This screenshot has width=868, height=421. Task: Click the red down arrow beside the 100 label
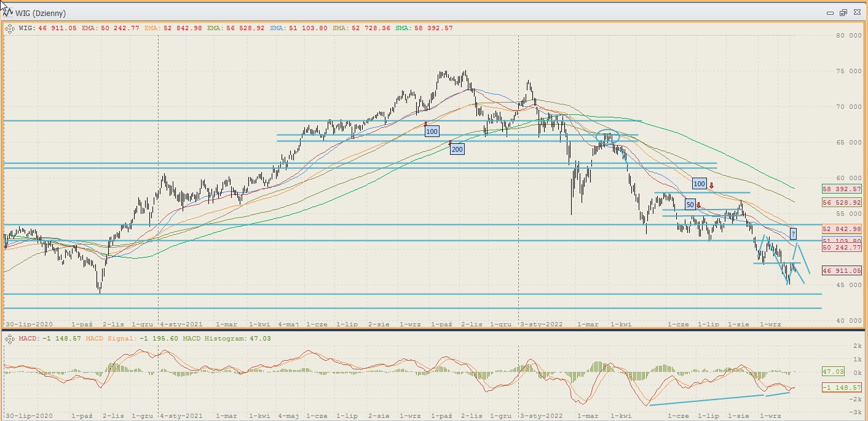click(x=711, y=184)
